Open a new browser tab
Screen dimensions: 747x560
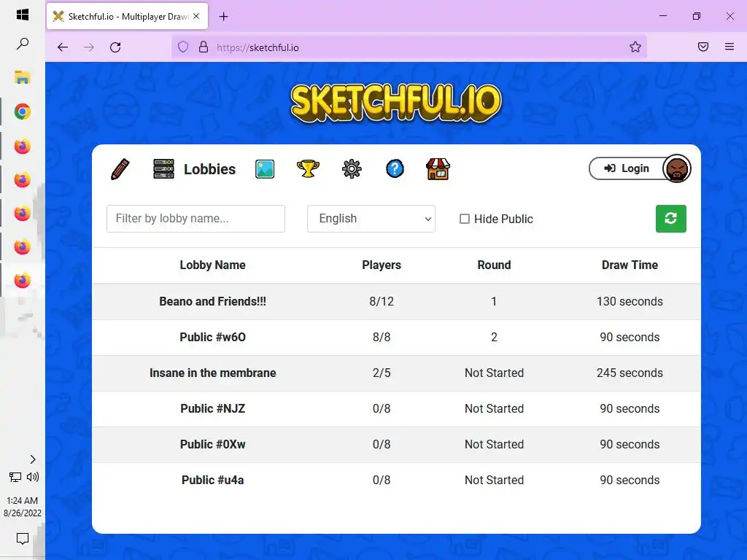[223, 17]
